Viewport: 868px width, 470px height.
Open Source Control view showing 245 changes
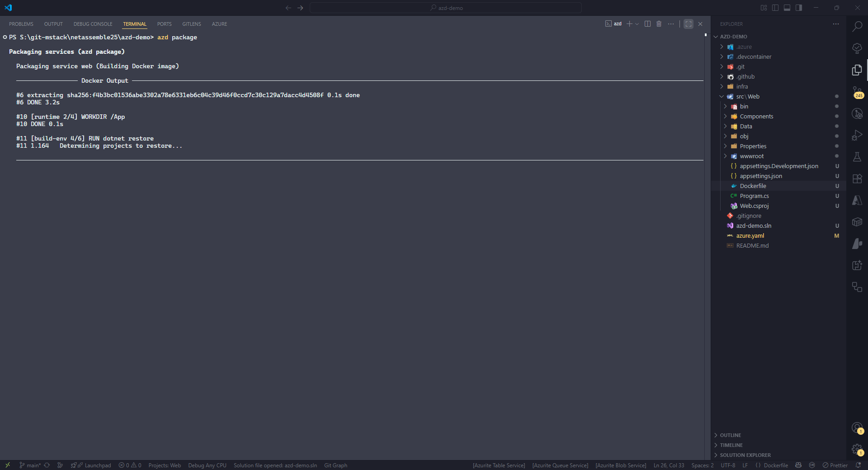click(857, 92)
